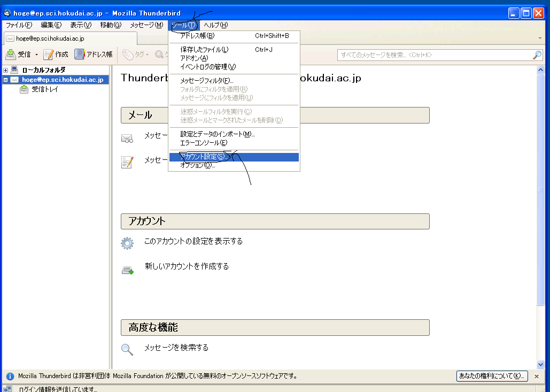Choose アドレス帳(B) from the Tools menu

pos(234,36)
